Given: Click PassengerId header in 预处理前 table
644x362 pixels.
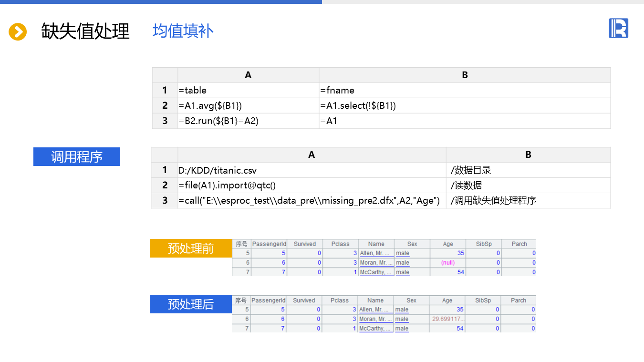Looking at the screenshot, I should click(x=269, y=244).
